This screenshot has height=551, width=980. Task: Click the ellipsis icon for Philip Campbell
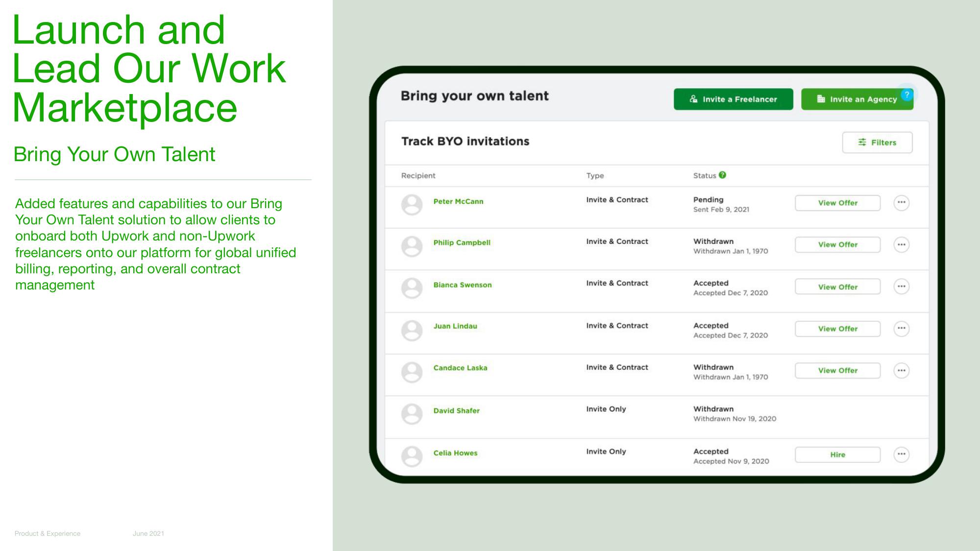click(x=901, y=244)
